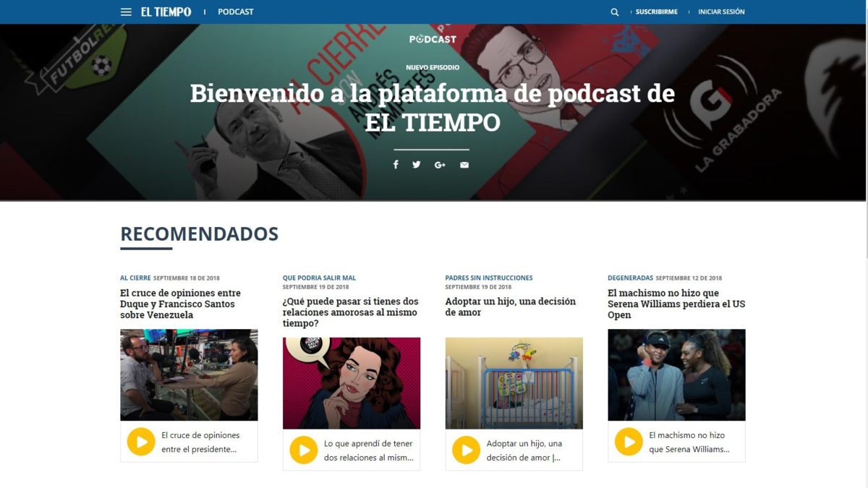This screenshot has width=868, height=488.
Task: Share on Google Plus icon
Action: (440, 165)
